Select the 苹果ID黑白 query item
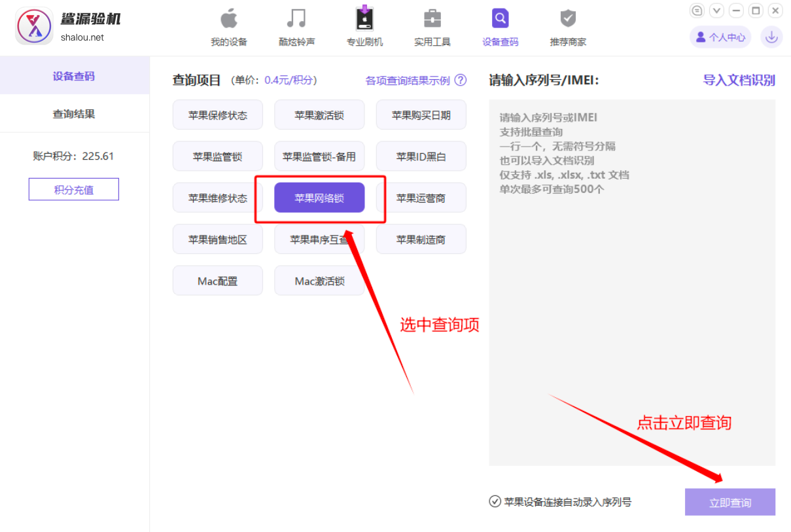This screenshot has width=791, height=532. click(421, 156)
